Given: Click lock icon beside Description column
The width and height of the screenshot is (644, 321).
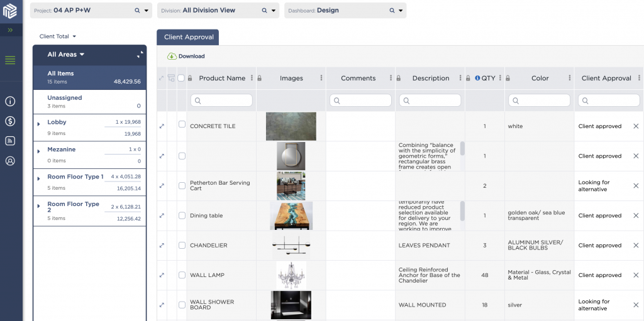Looking at the screenshot, I should tap(398, 78).
